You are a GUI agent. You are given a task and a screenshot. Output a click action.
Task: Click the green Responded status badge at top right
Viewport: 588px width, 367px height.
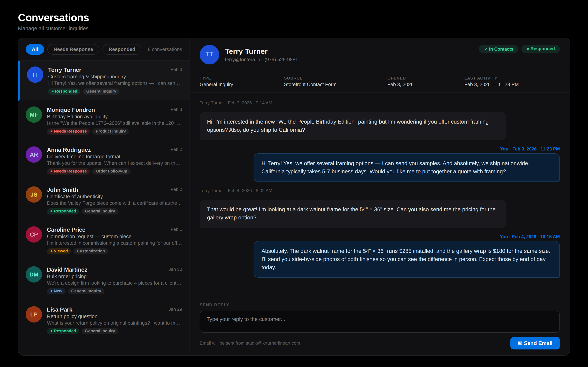pyautogui.click(x=540, y=49)
